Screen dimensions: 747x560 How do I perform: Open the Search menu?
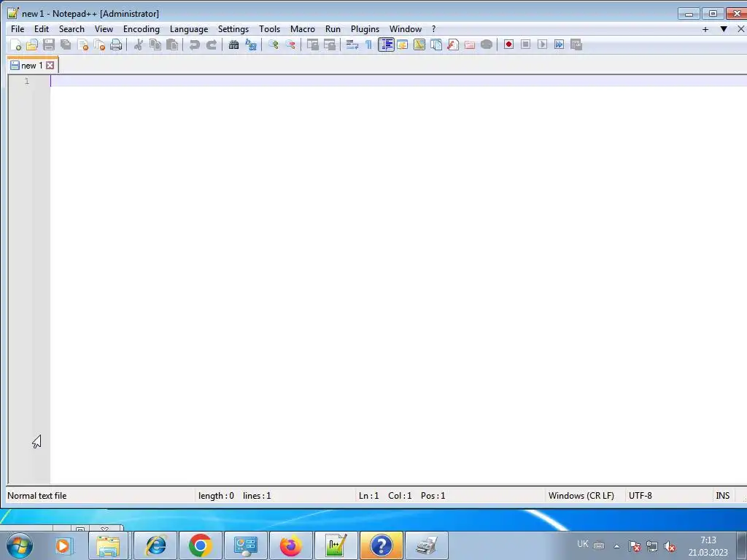point(71,29)
